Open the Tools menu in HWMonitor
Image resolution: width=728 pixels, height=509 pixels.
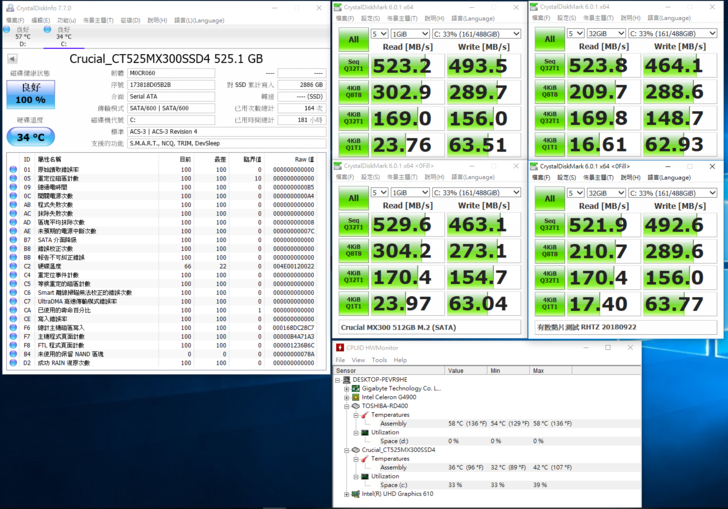[x=379, y=359]
